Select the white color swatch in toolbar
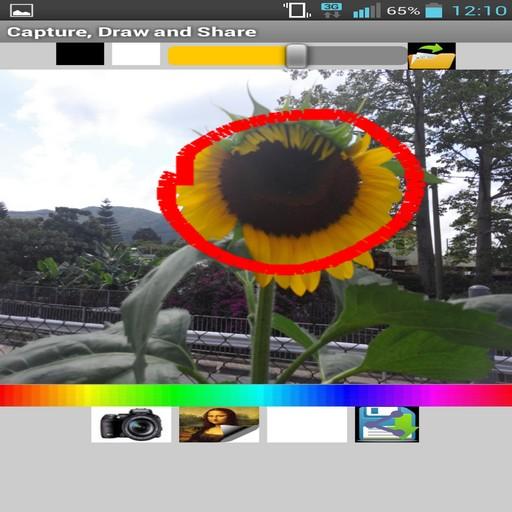Viewport: 512px width, 512px height. click(136, 54)
